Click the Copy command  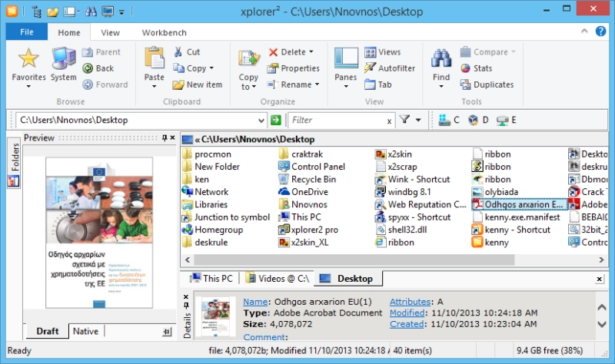[190, 68]
